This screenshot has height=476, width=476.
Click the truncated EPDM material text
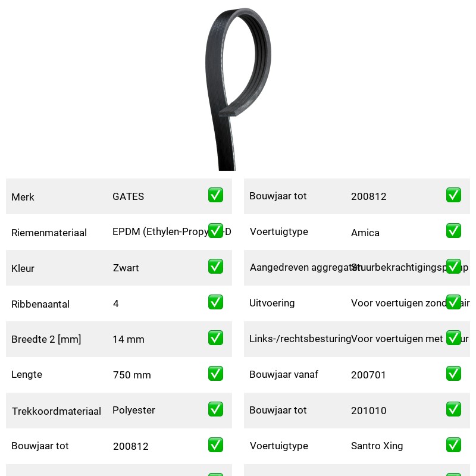(172, 232)
